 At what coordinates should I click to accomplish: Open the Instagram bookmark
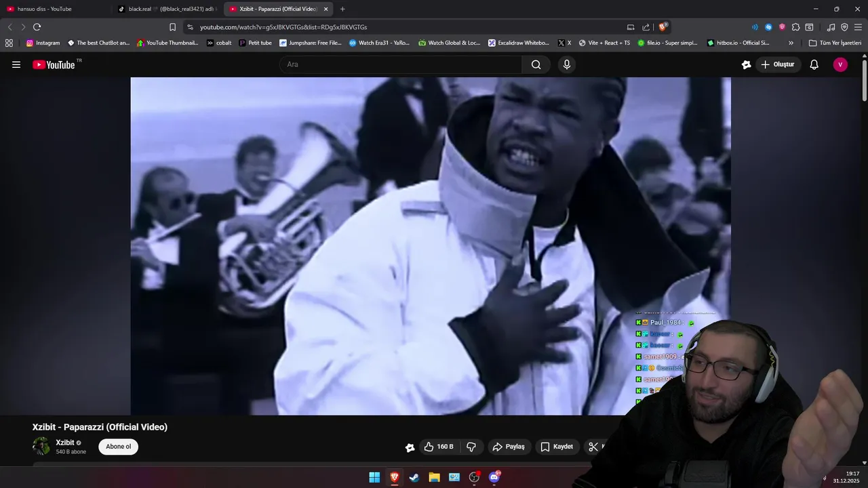pyautogui.click(x=43, y=43)
